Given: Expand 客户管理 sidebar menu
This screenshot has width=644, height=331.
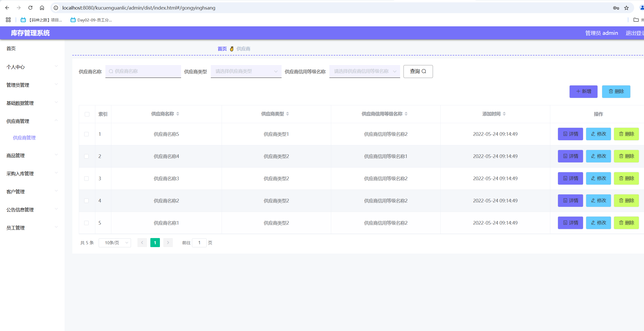Looking at the screenshot, I should click(x=32, y=192).
